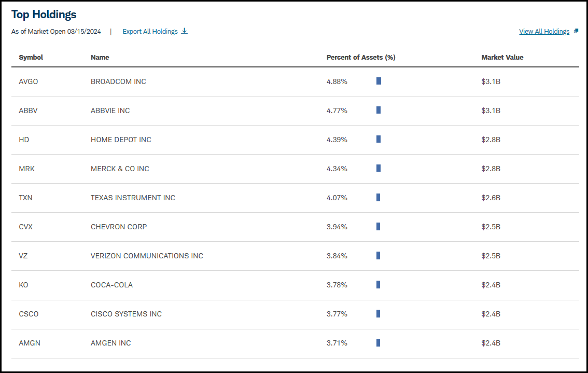Screen dimensions: 588x373
Task: Click VERIZON COMMUNICATIONS INC name
Action: tap(147, 256)
